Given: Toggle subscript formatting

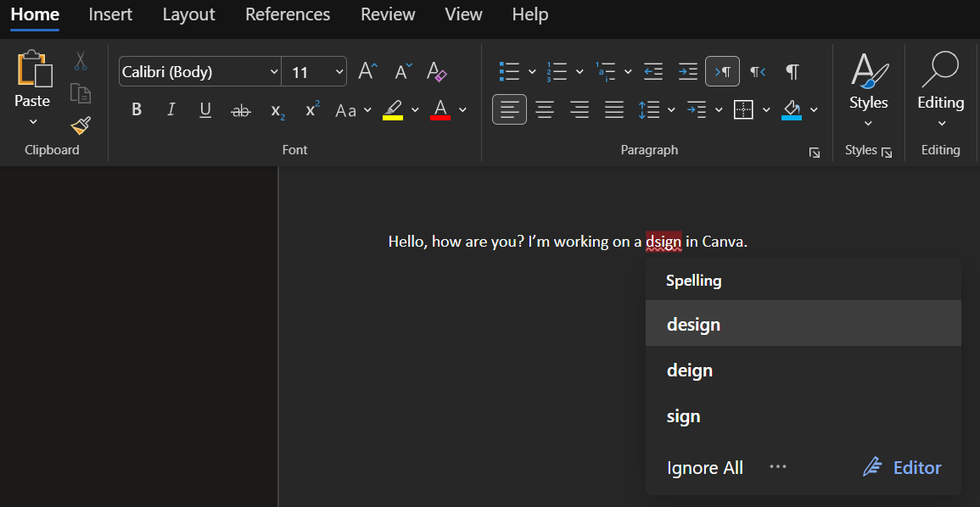Looking at the screenshot, I should 277,110.
